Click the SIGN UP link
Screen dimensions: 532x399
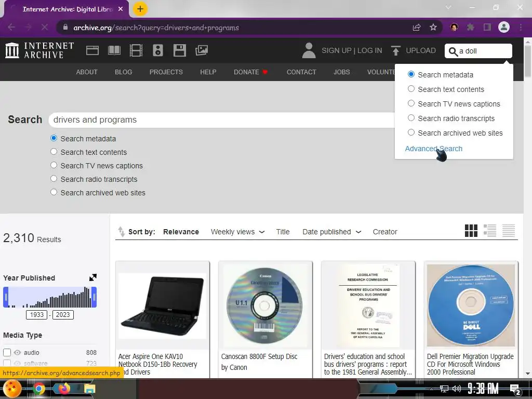[336, 50]
